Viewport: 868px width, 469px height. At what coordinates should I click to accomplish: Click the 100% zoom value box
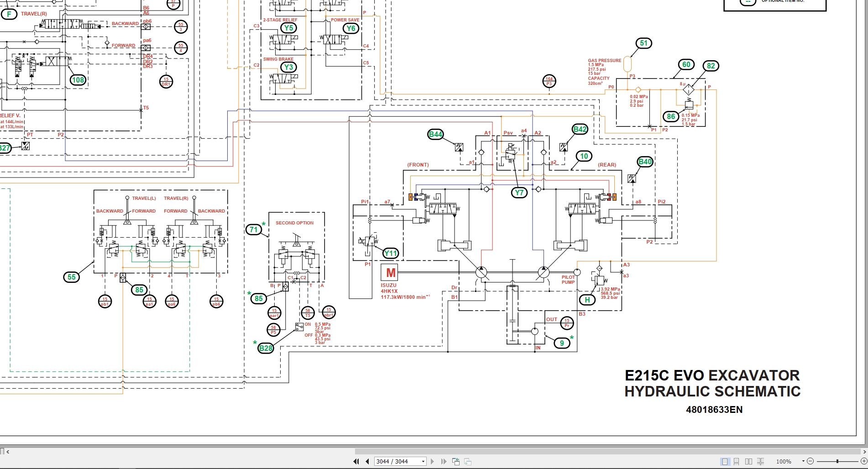tap(784, 461)
